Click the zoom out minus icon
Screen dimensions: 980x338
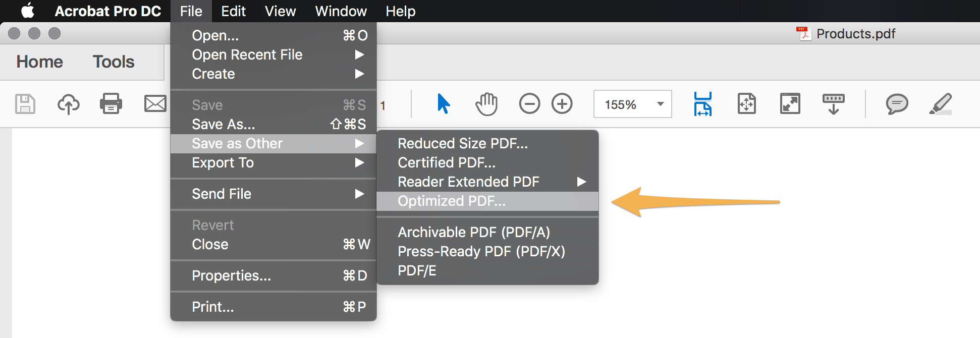pyautogui.click(x=529, y=104)
